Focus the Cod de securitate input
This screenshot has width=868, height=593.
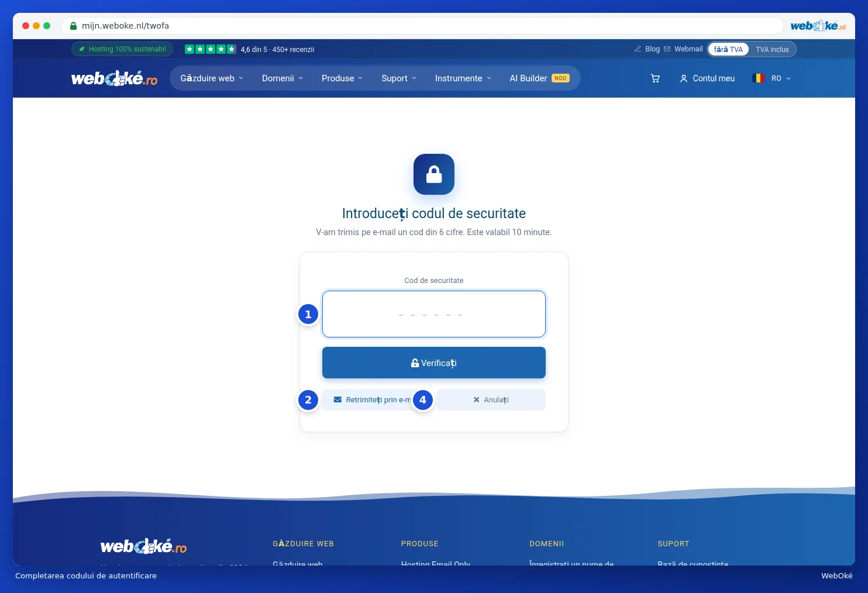pyautogui.click(x=434, y=314)
